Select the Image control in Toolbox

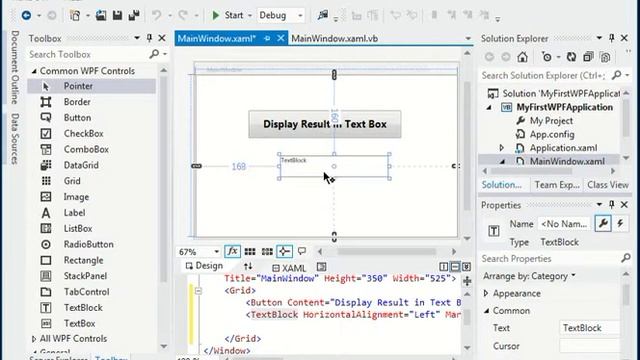(91, 197)
